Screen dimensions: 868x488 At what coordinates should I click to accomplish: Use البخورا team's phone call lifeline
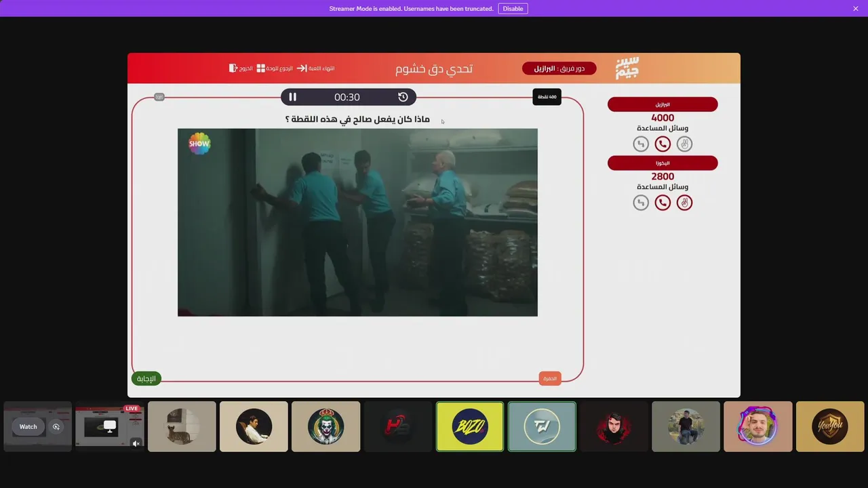click(663, 202)
